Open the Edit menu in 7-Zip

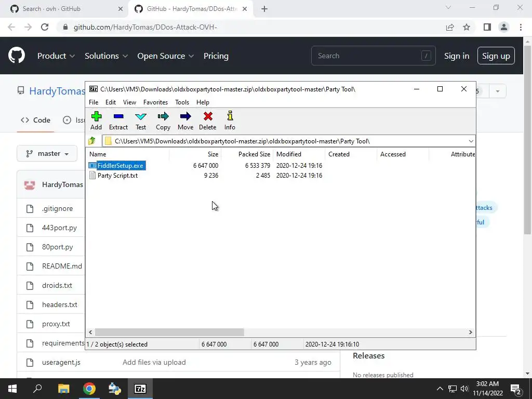pos(111,102)
